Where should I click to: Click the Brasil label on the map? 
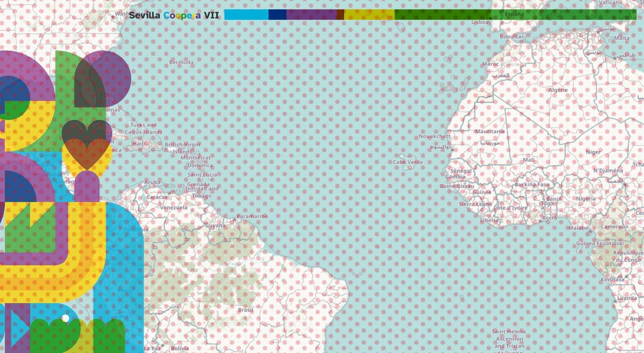(245, 310)
